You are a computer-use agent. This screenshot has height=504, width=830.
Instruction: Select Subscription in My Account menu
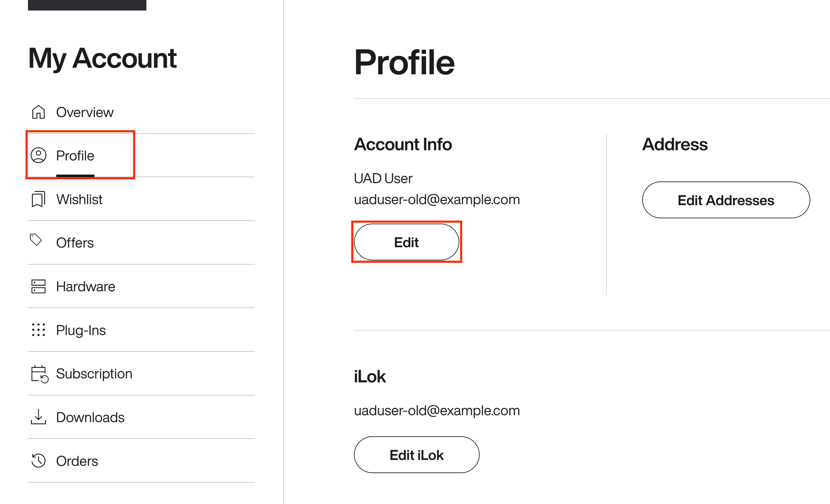[141, 374]
